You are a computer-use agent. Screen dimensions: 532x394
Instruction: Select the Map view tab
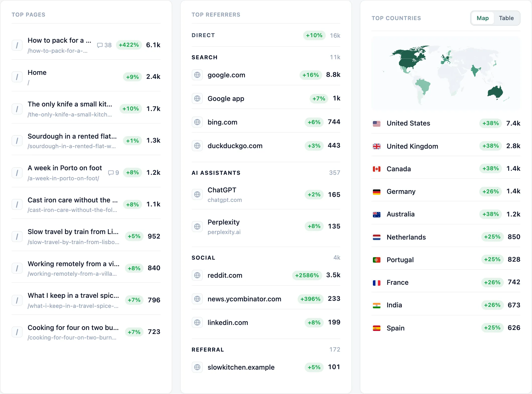[483, 18]
